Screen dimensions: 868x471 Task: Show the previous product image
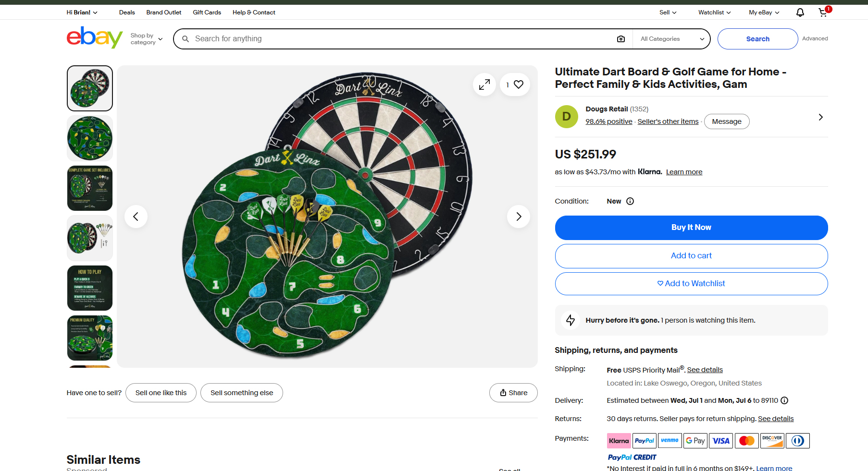pyautogui.click(x=136, y=217)
